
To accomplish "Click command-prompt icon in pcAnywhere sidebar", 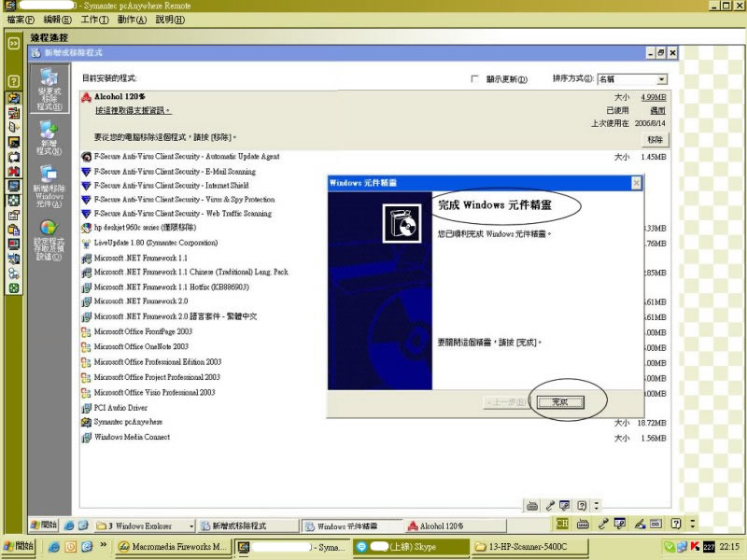I will click(14, 142).
